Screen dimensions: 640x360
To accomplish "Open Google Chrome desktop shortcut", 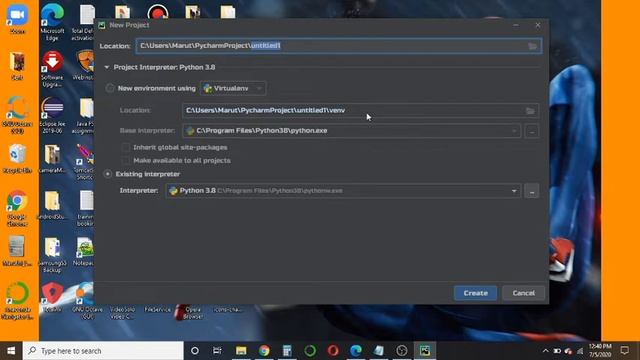I will (17, 208).
